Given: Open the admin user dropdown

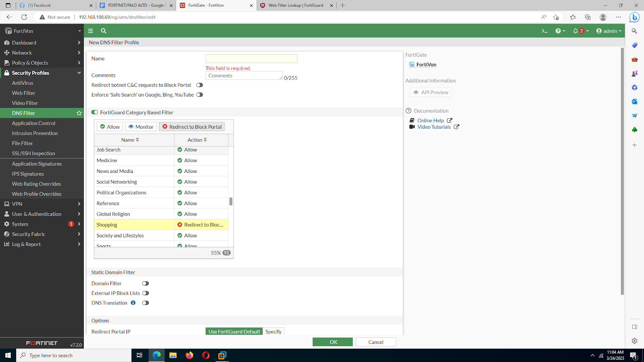Looking at the screenshot, I should pyautogui.click(x=609, y=31).
